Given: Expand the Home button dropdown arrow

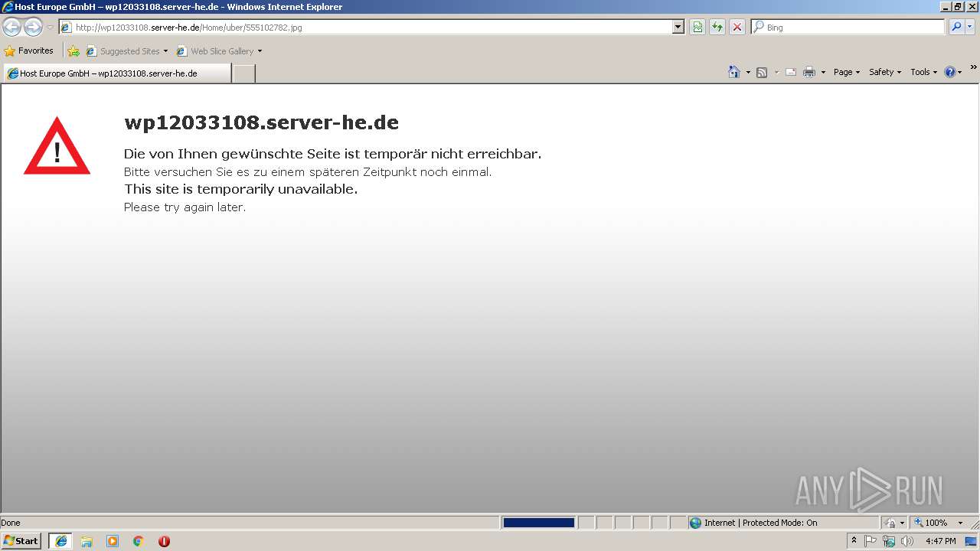Looking at the screenshot, I should pos(748,72).
